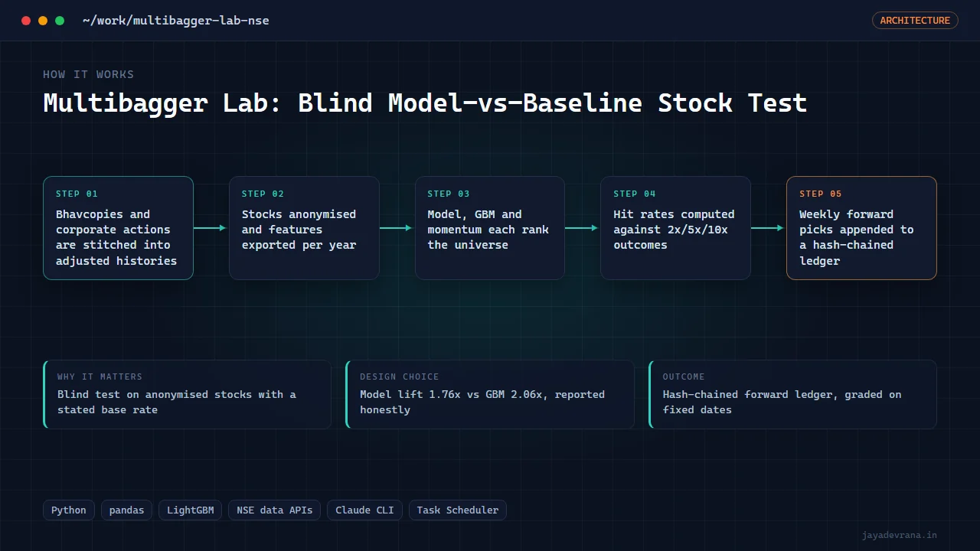Select the pandas tag
The height and width of the screenshot is (551, 980).
127,510
